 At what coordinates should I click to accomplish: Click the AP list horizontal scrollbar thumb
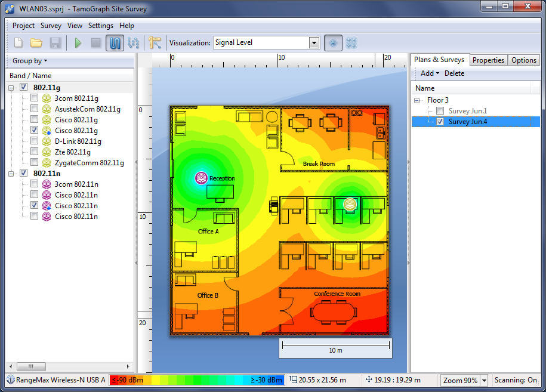[x=32, y=366]
